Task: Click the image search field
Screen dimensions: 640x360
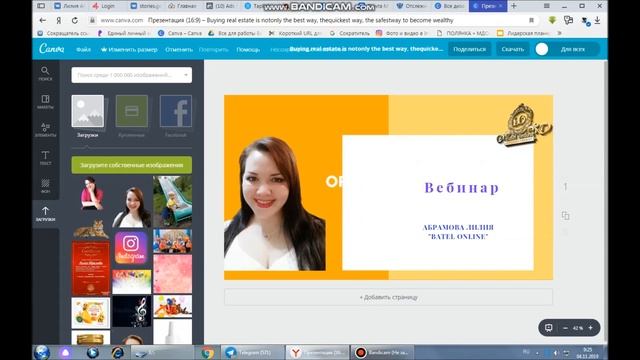Action: pos(131,75)
